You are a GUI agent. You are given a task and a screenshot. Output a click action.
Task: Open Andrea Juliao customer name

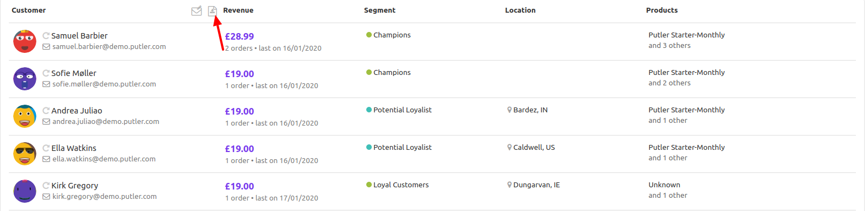point(77,111)
